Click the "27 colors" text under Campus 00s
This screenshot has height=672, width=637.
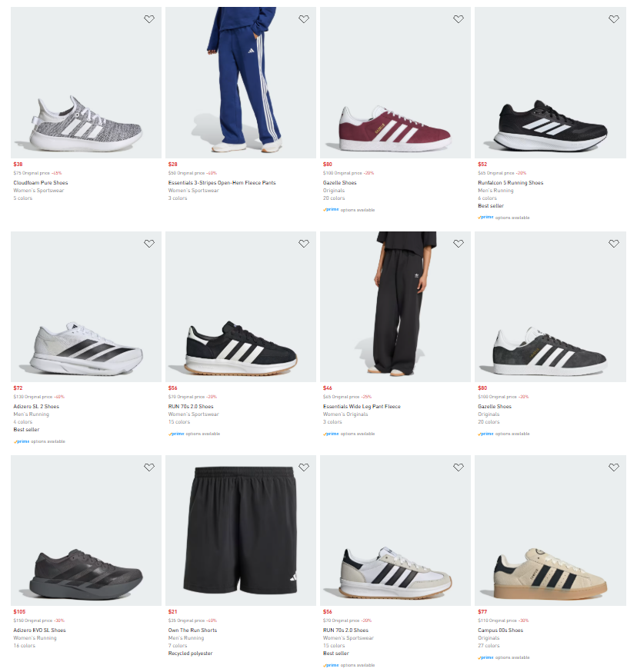coord(489,646)
